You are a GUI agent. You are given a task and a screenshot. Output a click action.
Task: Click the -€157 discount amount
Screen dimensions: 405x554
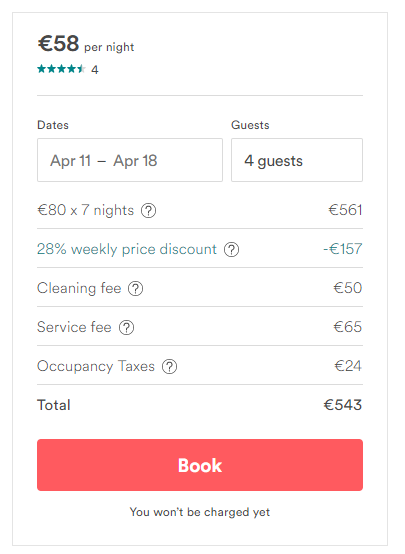pyautogui.click(x=343, y=249)
